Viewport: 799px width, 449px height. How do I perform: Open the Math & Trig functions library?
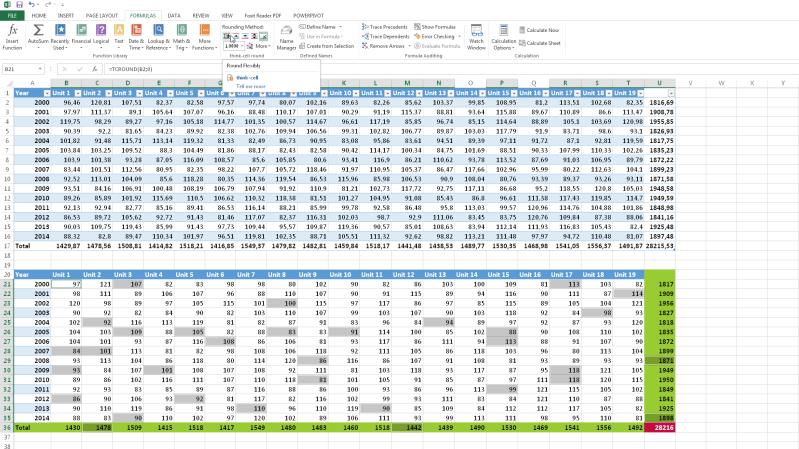click(x=181, y=37)
